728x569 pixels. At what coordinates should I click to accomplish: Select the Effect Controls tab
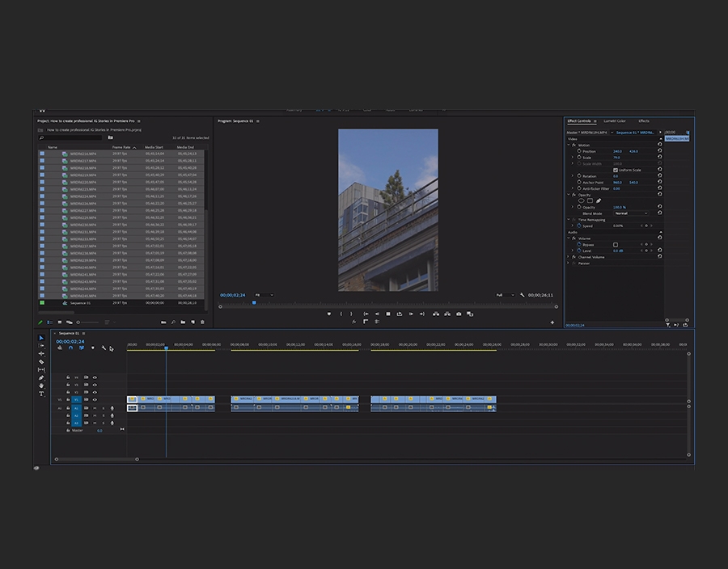pyautogui.click(x=579, y=121)
